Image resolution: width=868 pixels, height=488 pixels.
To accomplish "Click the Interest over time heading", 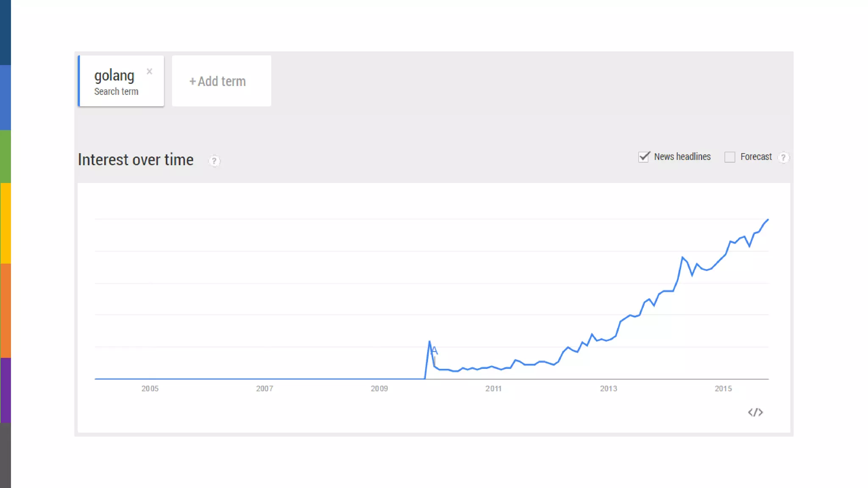I will pyautogui.click(x=136, y=160).
